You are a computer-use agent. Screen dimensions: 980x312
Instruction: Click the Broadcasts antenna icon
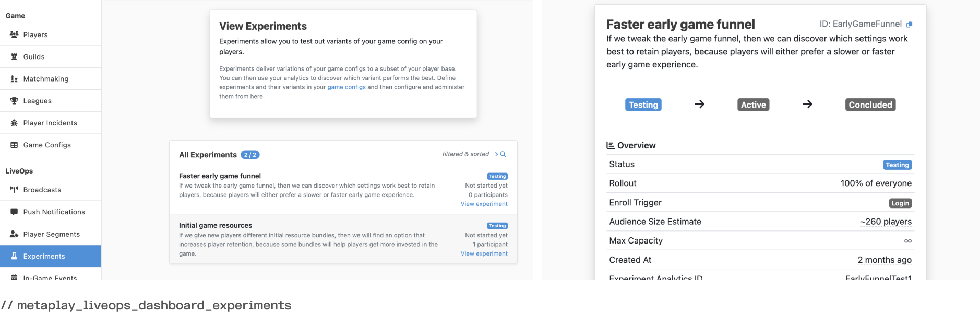14,190
